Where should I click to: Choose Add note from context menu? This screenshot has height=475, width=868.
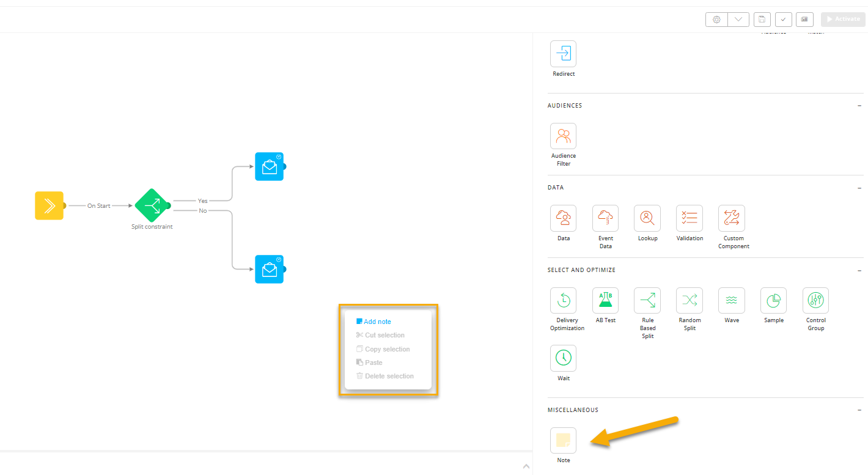click(x=377, y=322)
